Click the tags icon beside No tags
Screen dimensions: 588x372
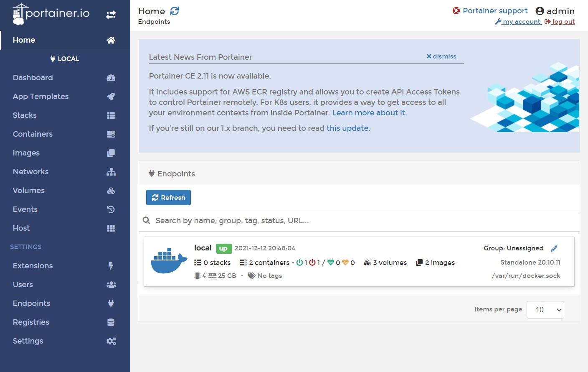pos(251,275)
